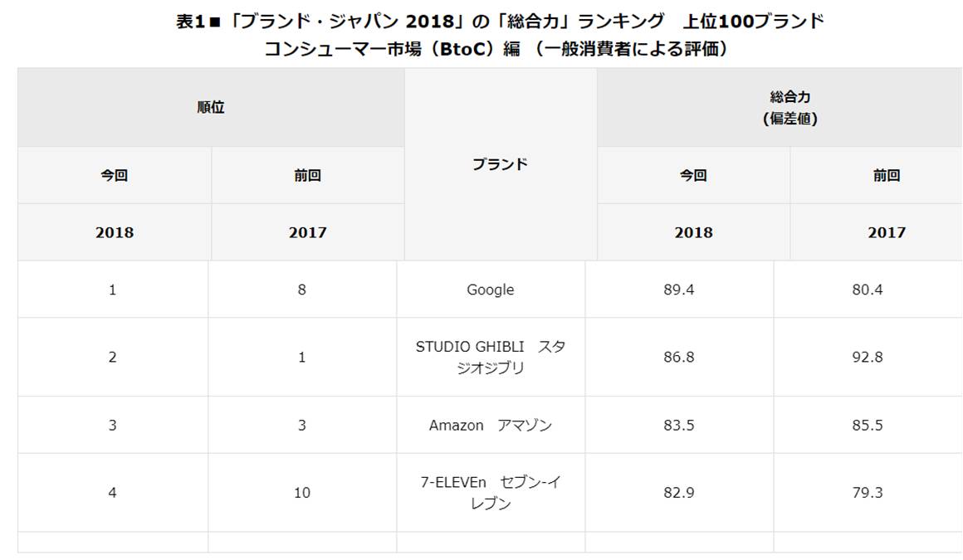Select the STUDIO GHIBLI brand cell
The image size is (963, 560).
490,357
